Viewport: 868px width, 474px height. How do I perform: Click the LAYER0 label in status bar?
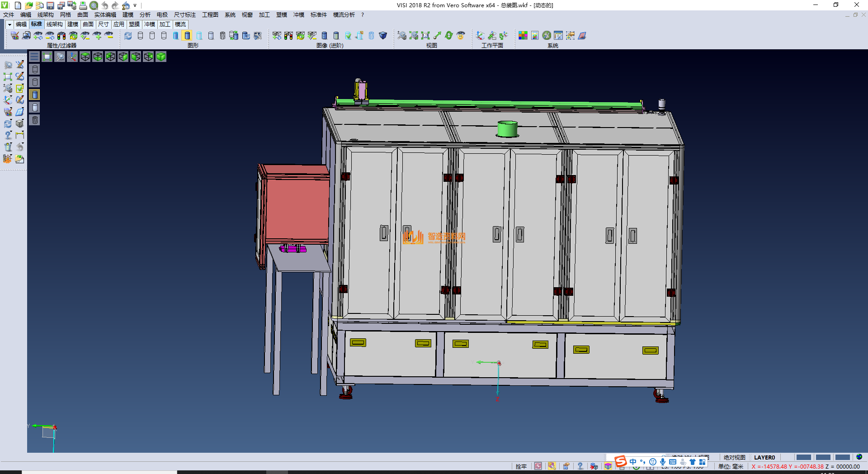[x=764, y=457]
